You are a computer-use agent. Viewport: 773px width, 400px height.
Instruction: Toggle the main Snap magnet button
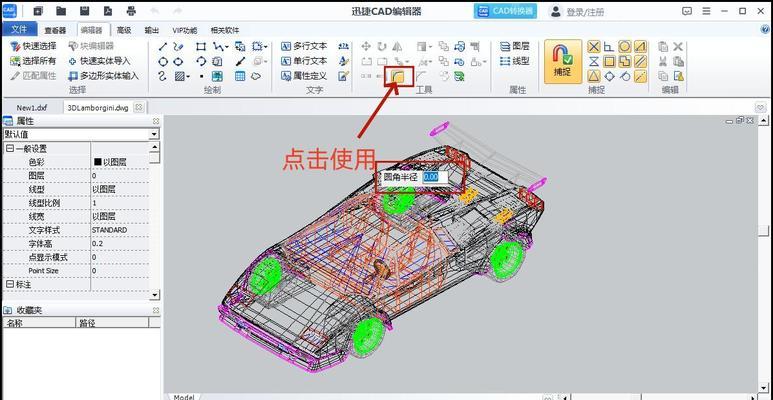click(x=562, y=61)
